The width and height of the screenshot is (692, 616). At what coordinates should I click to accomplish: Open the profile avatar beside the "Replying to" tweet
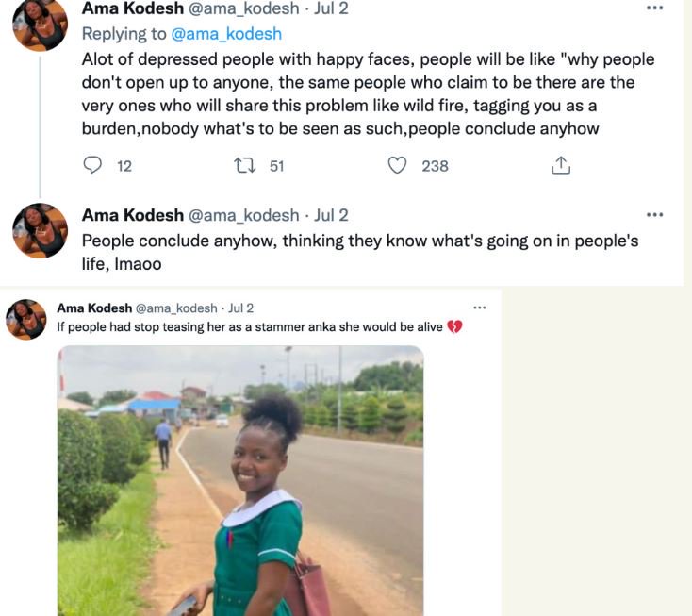click(x=40, y=24)
